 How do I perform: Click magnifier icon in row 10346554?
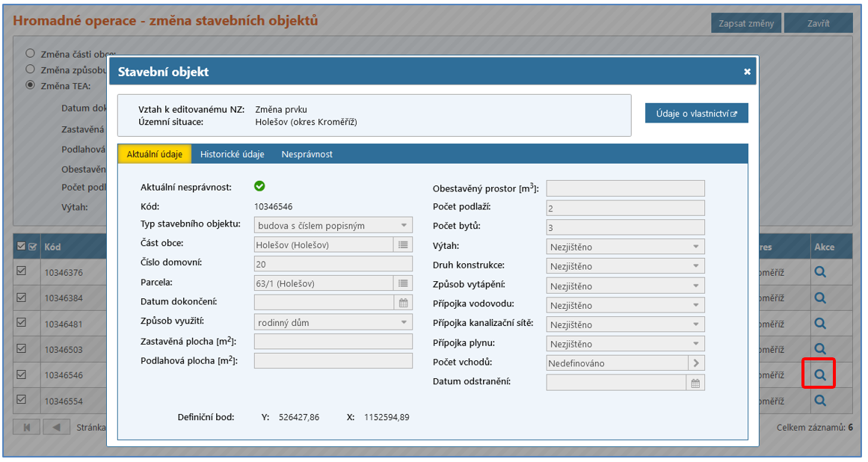820,400
